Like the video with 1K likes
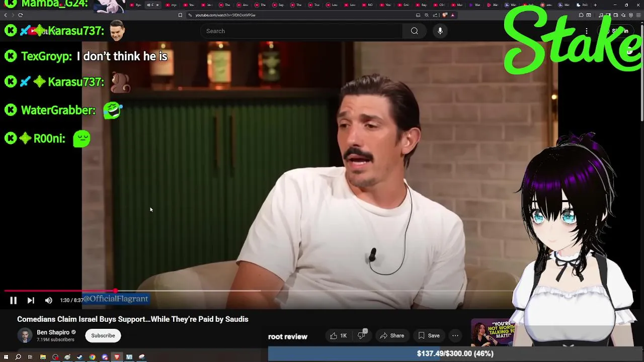The height and width of the screenshot is (362, 644). pos(338,335)
